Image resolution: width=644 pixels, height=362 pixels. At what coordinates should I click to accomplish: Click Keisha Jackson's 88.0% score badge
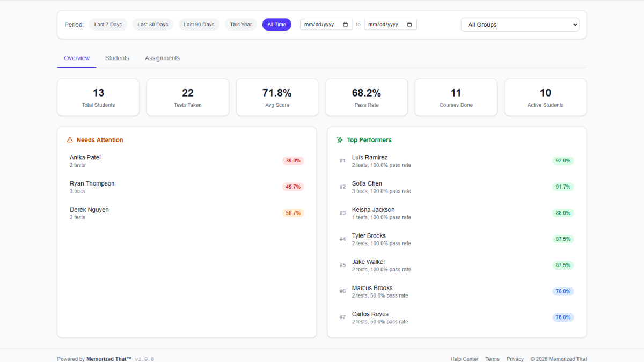(563, 213)
